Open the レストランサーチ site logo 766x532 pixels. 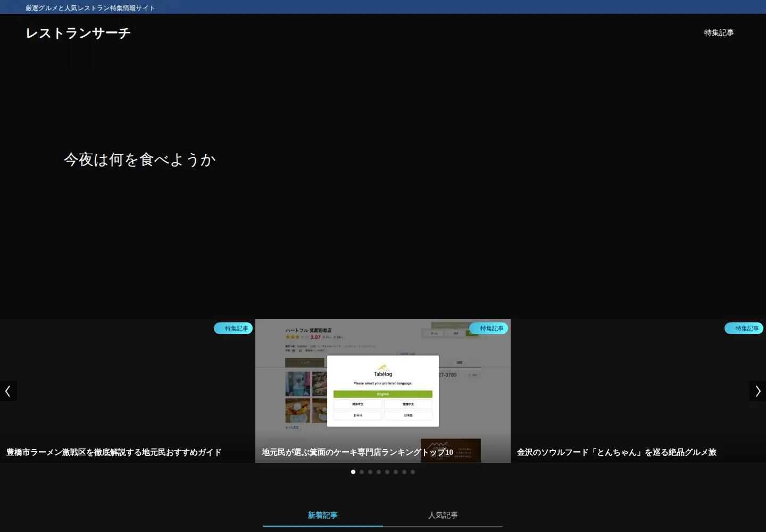[x=78, y=33]
